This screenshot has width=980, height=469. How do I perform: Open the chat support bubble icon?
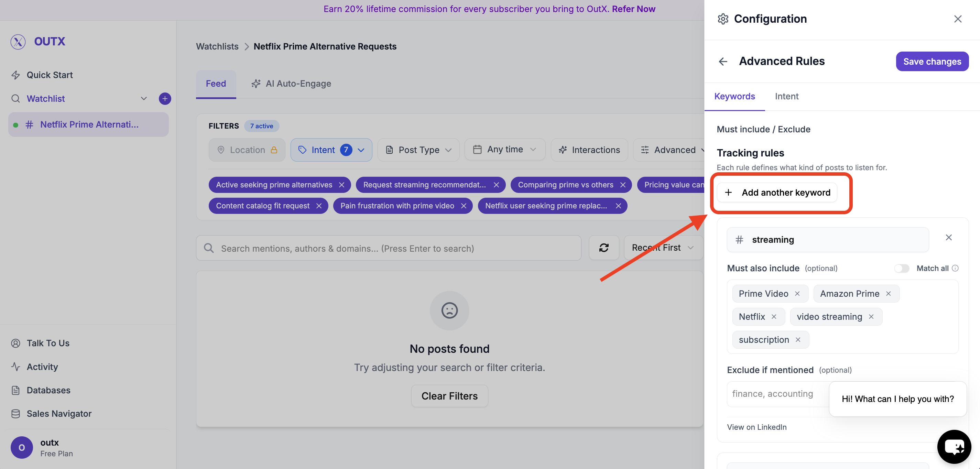(x=954, y=447)
